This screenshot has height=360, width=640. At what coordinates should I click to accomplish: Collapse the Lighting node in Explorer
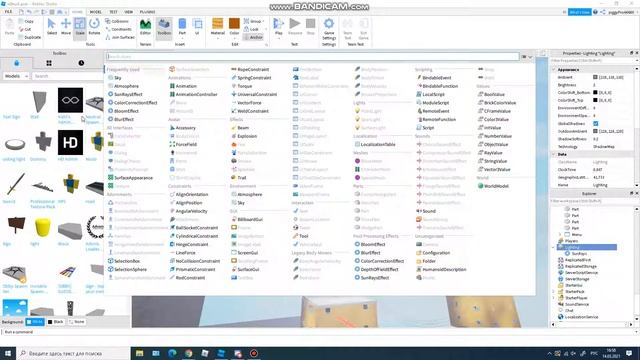coord(553,247)
